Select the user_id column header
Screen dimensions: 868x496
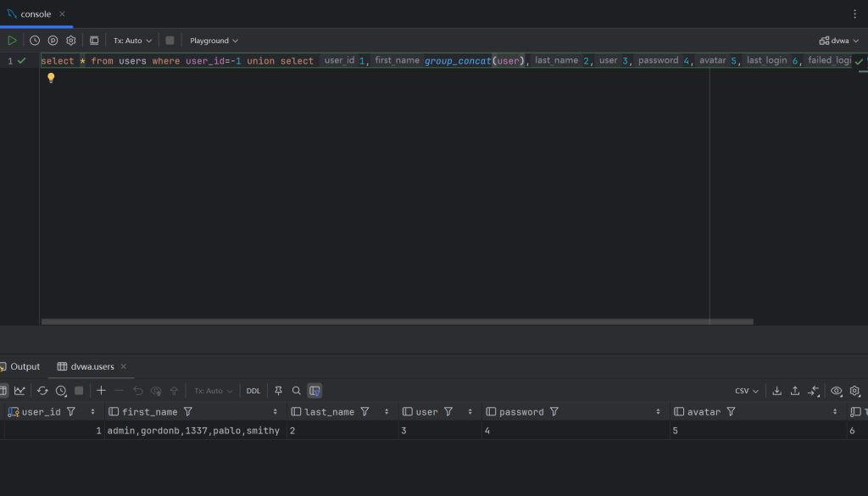coord(41,412)
